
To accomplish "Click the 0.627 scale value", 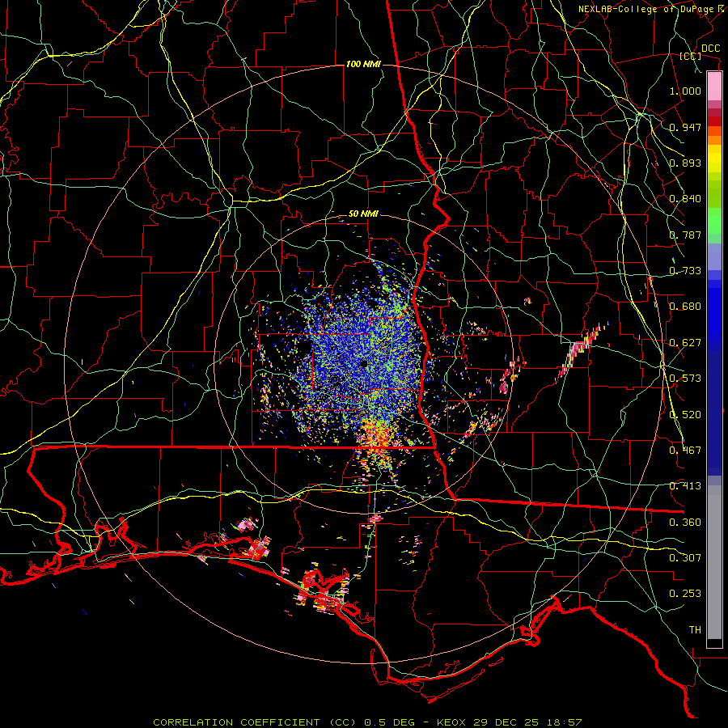I will tap(685, 343).
